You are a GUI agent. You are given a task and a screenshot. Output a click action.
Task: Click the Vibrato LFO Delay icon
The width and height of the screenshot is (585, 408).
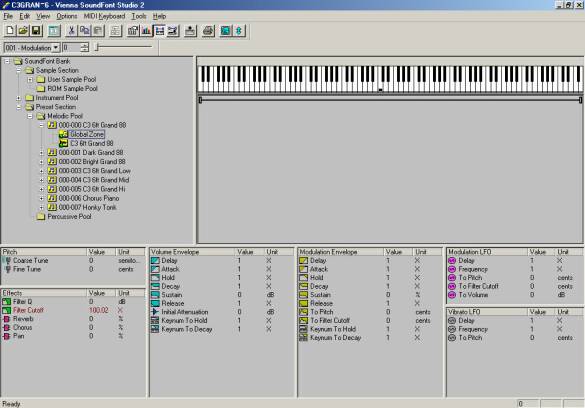pos(452,320)
